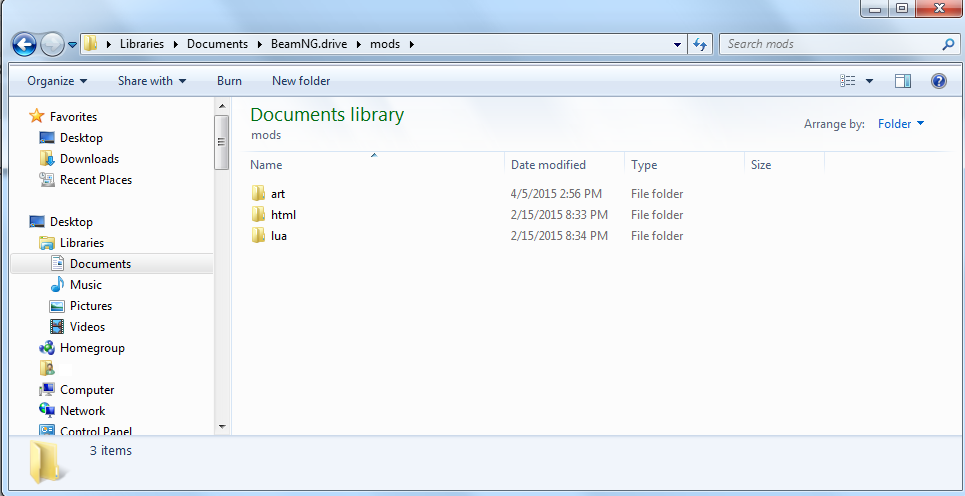This screenshot has height=496, width=965.
Task: Click the Computer icon in the tree
Action: coord(47,390)
